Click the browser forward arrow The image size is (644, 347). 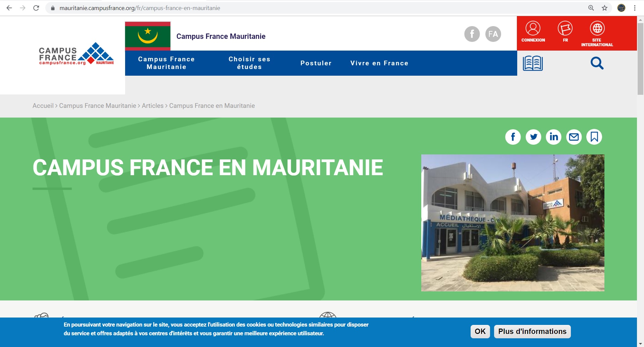[x=22, y=8]
